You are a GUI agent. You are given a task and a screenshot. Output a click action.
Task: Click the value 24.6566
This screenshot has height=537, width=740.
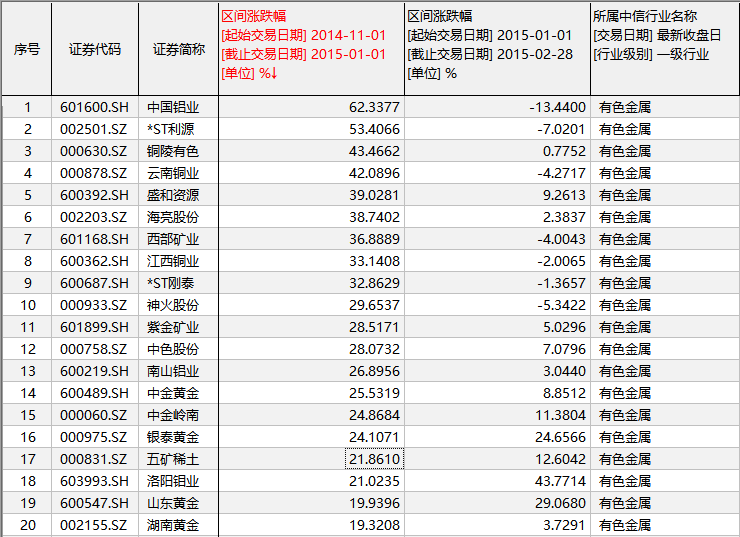[560, 437]
